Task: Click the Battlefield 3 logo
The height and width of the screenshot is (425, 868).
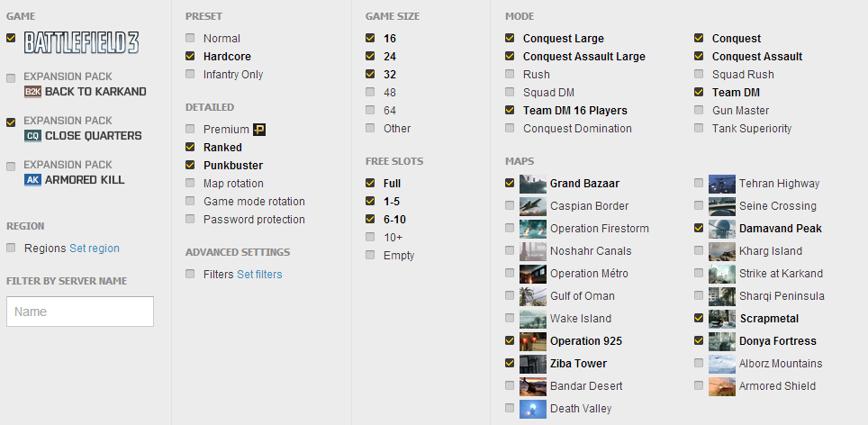Action: [81, 42]
